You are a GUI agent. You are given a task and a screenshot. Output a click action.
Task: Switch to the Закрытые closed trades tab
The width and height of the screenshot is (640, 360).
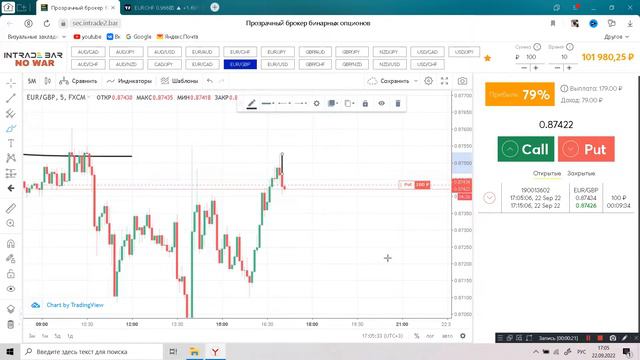click(x=581, y=173)
